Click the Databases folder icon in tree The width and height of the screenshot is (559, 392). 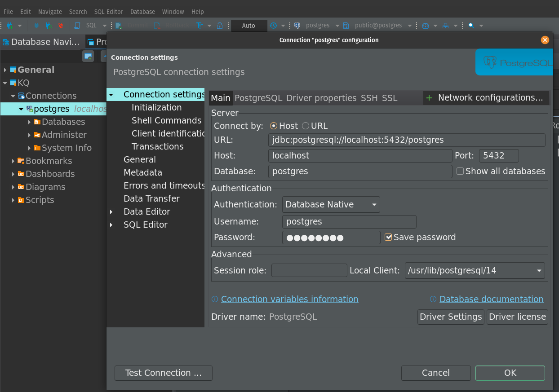[37, 122]
